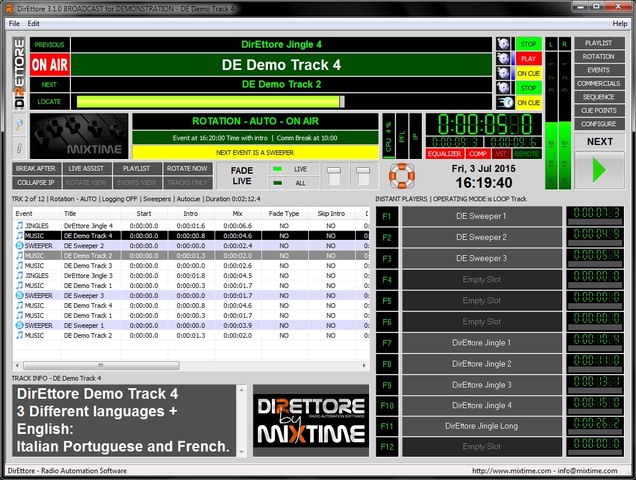The image size is (636, 480).
Task: Click the first player STOP status button
Action: coord(529,44)
